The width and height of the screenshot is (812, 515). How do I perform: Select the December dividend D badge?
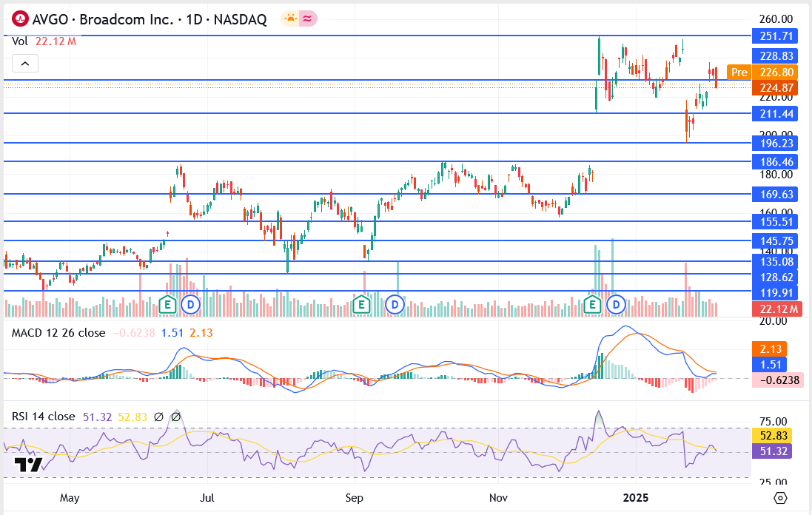[615, 305]
